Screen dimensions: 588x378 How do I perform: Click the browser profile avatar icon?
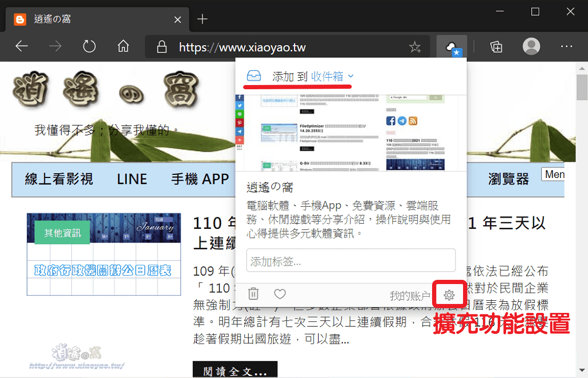[531, 47]
